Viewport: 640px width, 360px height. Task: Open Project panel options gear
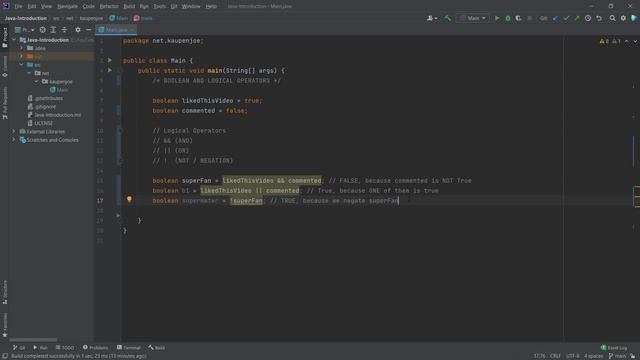pos(78,30)
